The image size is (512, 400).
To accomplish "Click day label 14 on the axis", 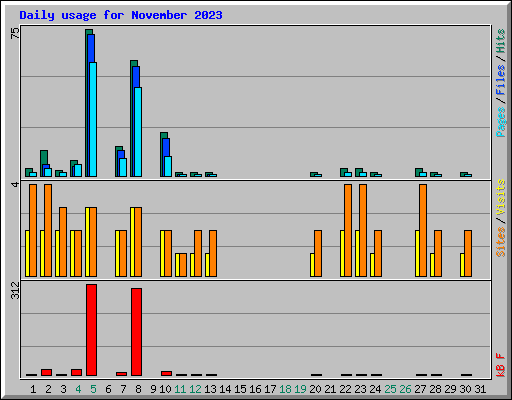I will click(x=225, y=389).
